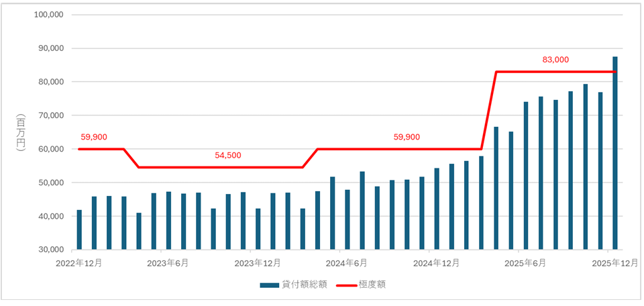The width and height of the screenshot is (644, 306).
Task: Click the 2025年6月 x-axis label
Action: pyautogui.click(x=526, y=263)
